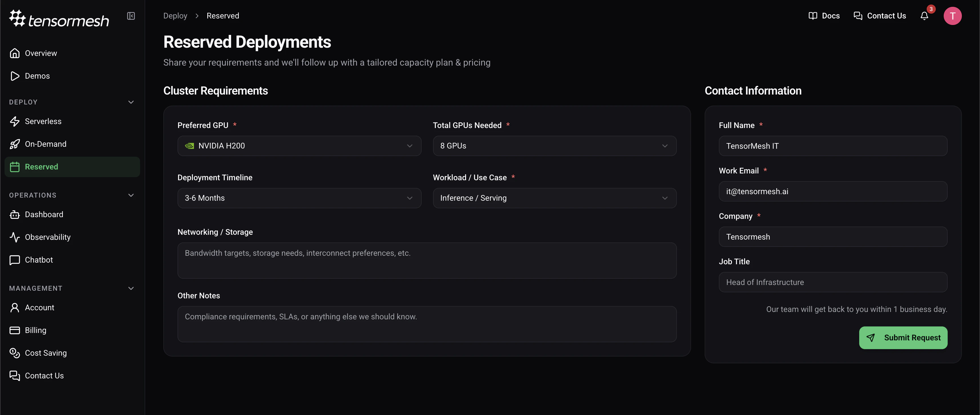Click the tensormesh logo

(x=59, y=18)
